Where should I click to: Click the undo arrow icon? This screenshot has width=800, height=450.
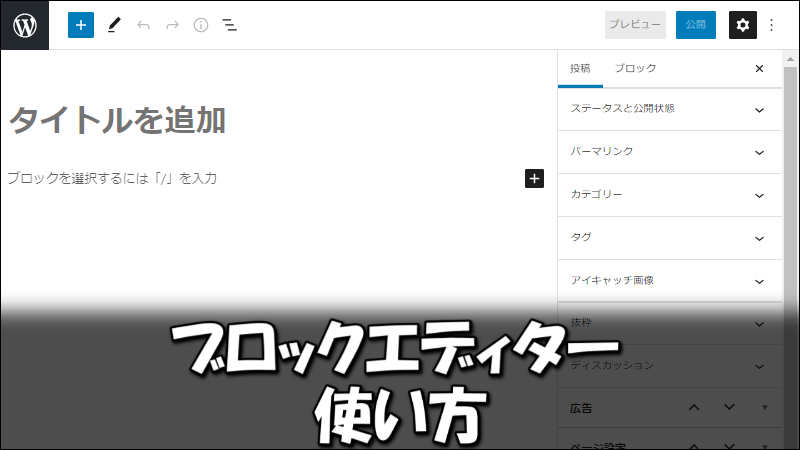pyautogui.click(x=143, y=25)
